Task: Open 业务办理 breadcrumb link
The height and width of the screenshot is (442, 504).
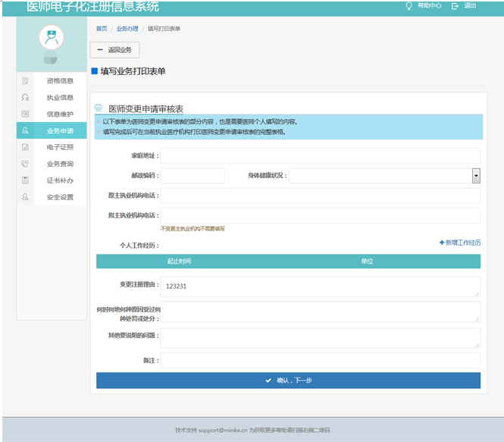Action: point(127,29)
